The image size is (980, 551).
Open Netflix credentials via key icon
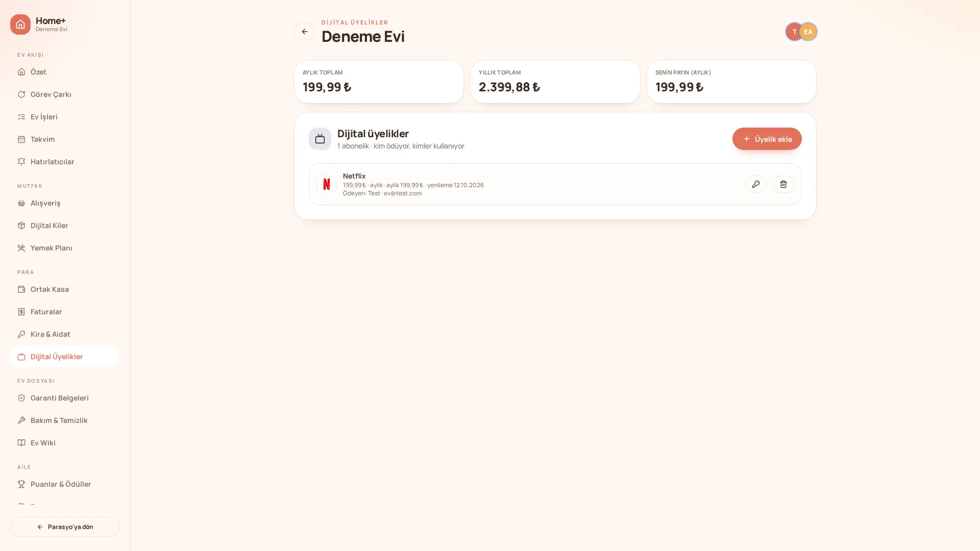pyautogui.click(x=755, y=184)
